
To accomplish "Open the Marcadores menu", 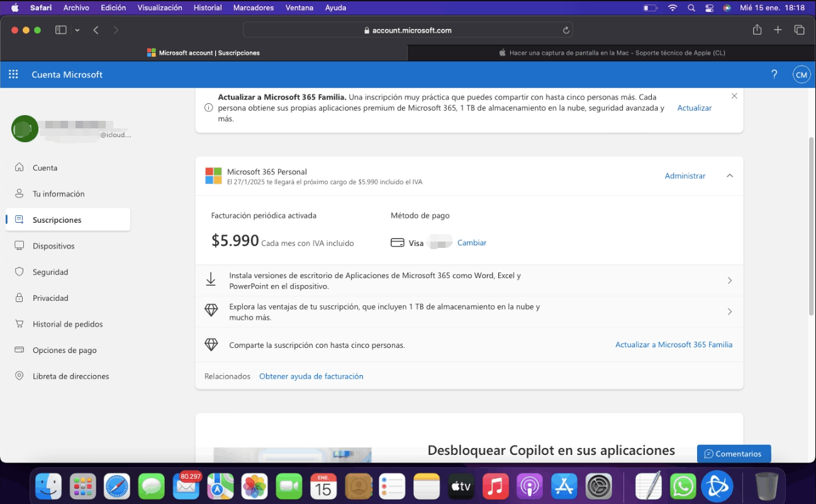I will pos(254,8).
